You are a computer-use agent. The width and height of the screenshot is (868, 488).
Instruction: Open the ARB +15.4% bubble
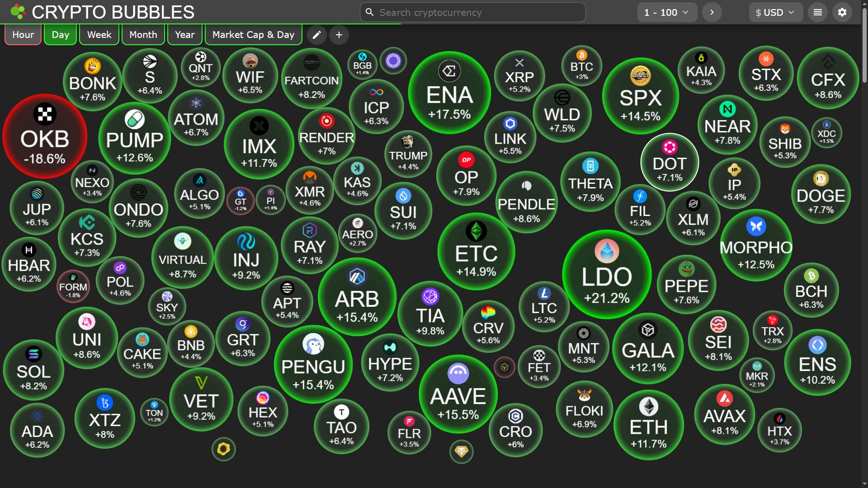click(x=357, y=297)
